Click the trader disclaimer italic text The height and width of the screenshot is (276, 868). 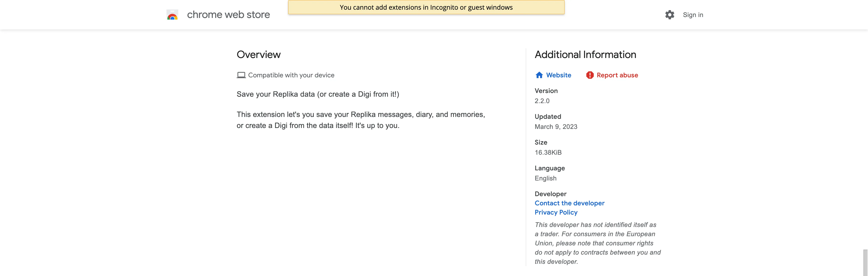[597, 243]
